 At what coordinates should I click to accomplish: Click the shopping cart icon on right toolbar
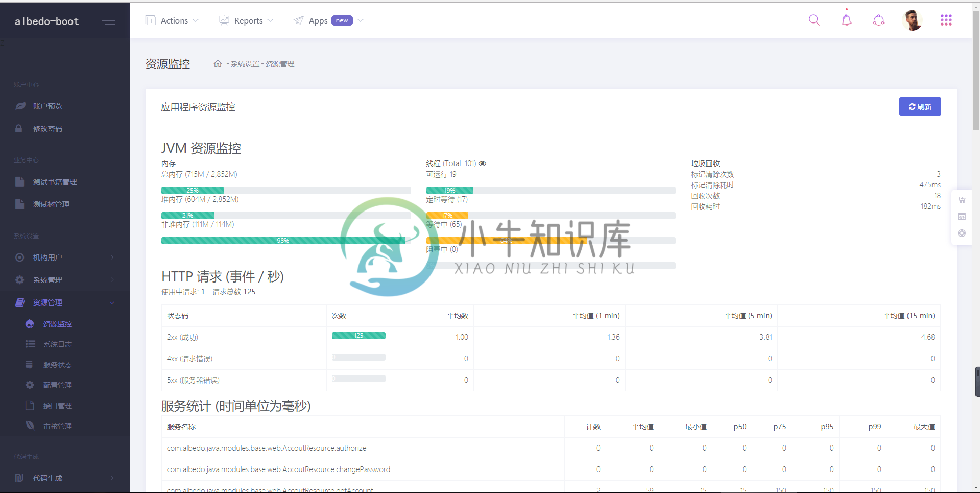(x=962, y=200)
